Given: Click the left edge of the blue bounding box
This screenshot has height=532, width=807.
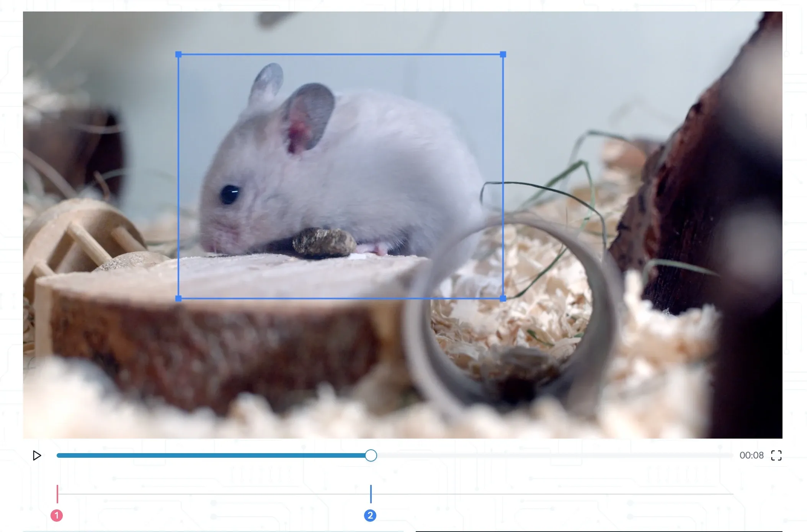Looking at the screenshot, I should 178,176.
